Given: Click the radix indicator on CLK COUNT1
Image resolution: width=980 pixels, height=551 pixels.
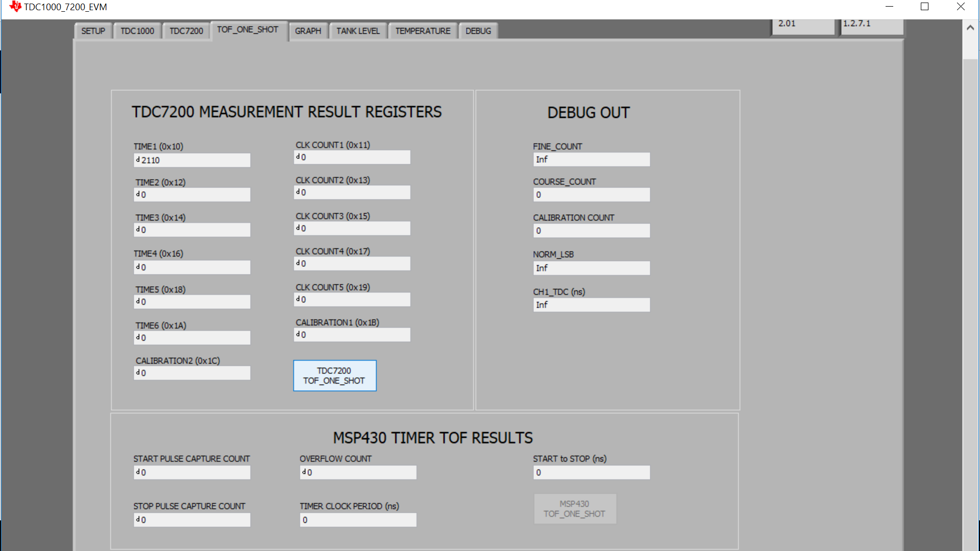Looking at the screenshot, I should (x=298, y=157).
